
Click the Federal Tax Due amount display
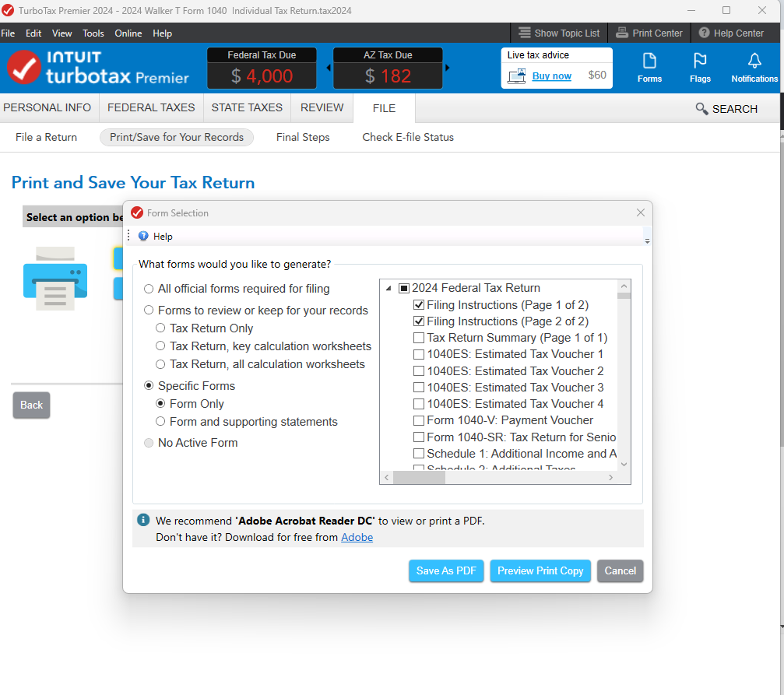tap(262, 76)
